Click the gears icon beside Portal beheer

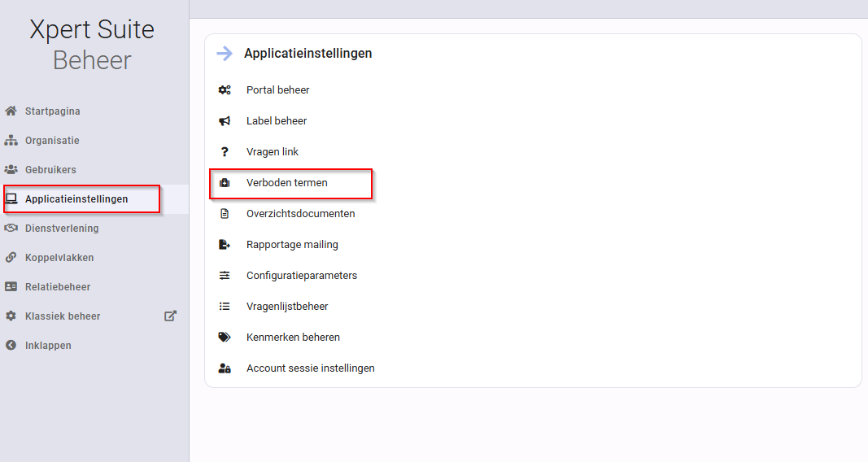pos(225,89)
